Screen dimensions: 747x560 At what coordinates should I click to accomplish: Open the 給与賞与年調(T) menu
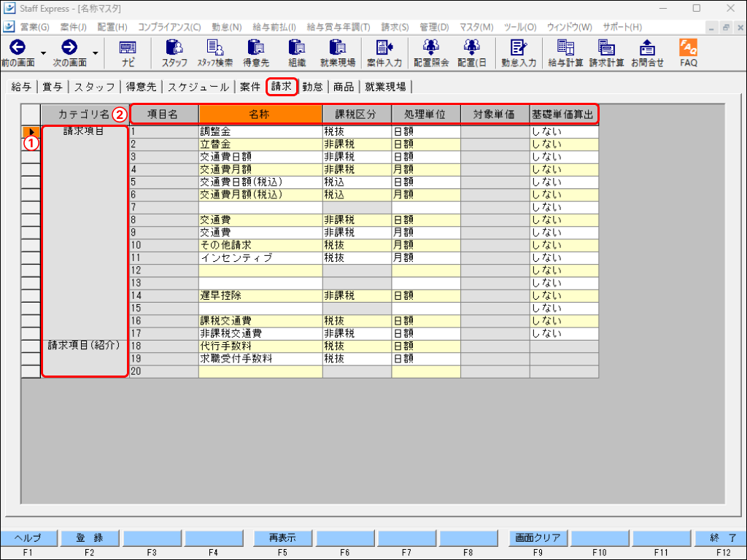[338, 27]
